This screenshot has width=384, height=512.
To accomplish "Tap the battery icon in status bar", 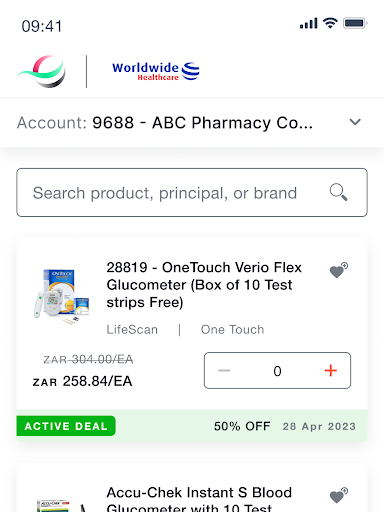I will click(355, 23).
